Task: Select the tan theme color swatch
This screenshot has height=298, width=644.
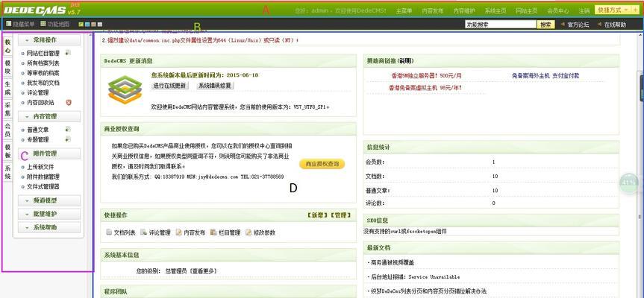Action: click(93, 25)
